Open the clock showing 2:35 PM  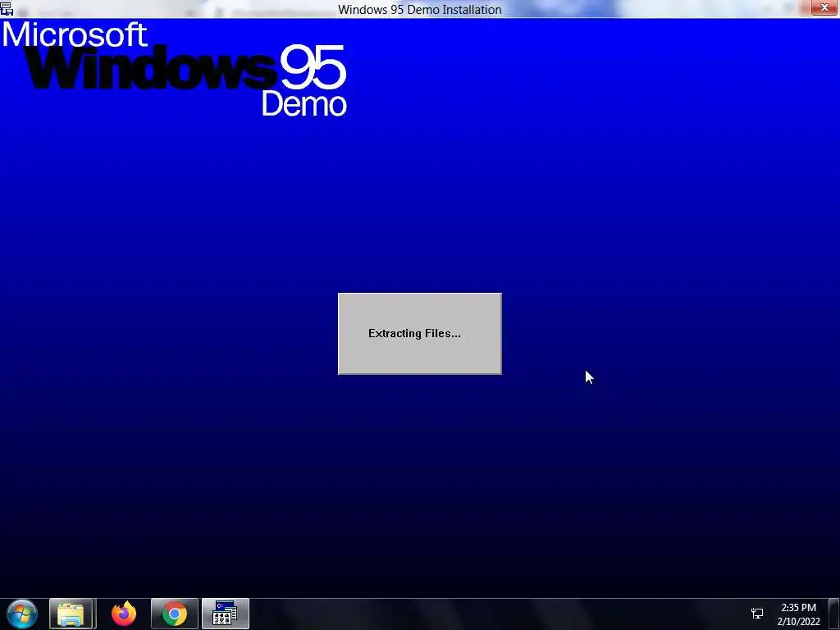[799, 608]
